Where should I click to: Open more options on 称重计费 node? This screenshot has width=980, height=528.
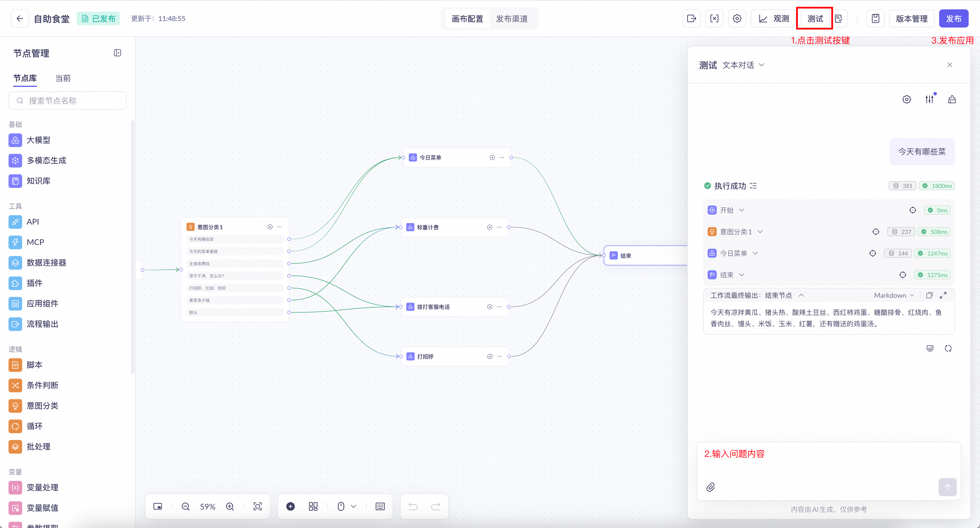(499, 227)
